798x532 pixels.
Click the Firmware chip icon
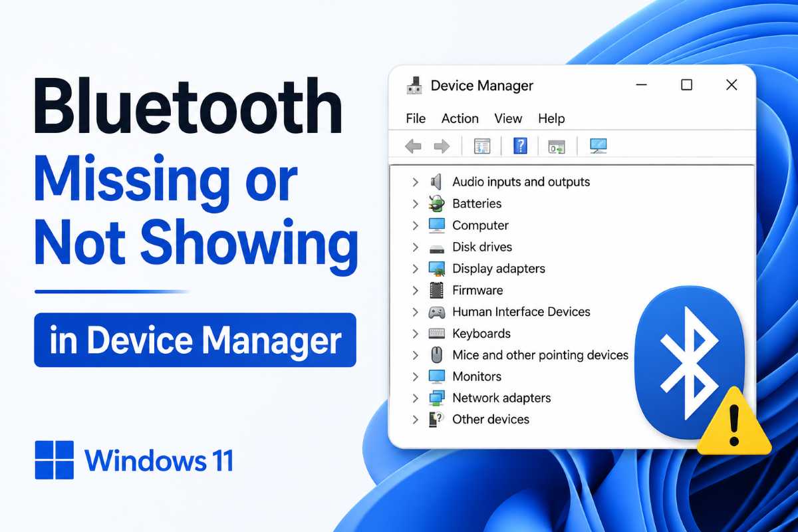point(436,290)
